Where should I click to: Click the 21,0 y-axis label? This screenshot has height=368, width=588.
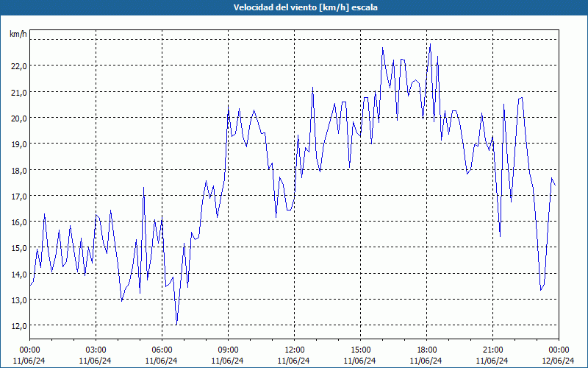pos(19,92)
